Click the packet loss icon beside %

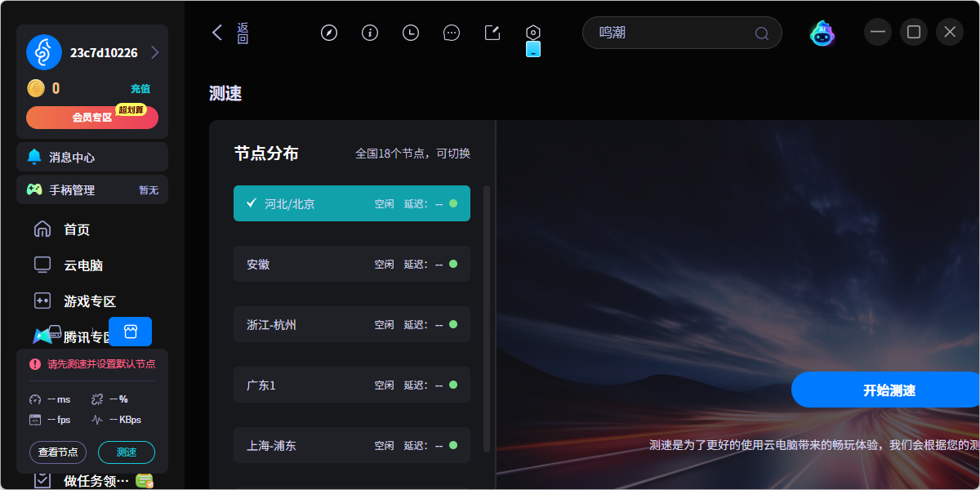coord(97,399)
